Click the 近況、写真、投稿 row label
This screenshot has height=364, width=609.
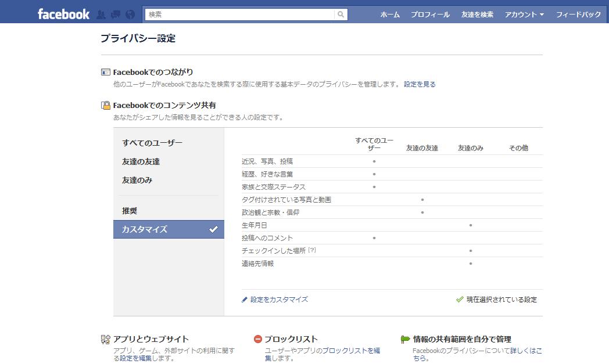pos(267,161)
